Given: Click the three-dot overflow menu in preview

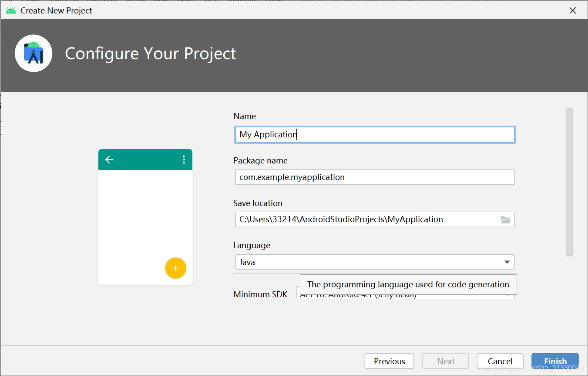Looking at the screenshot, I should tap(184, 160).
